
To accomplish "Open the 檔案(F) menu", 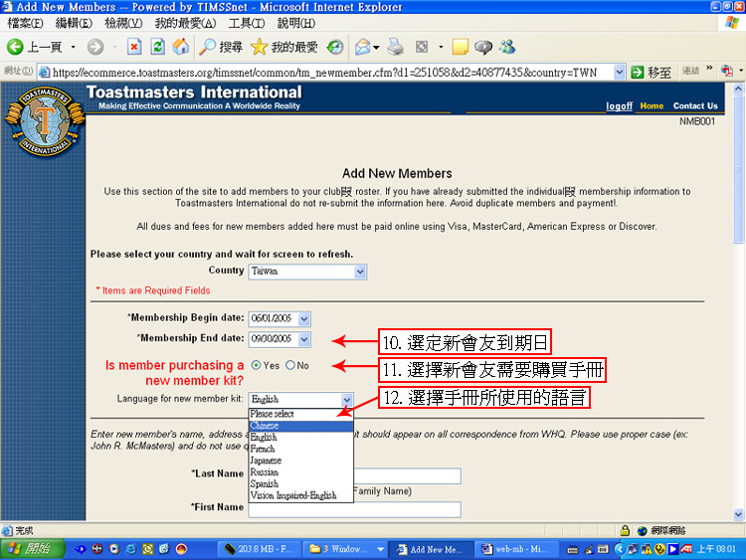I will pyautogui.click(x=25, y=23).
